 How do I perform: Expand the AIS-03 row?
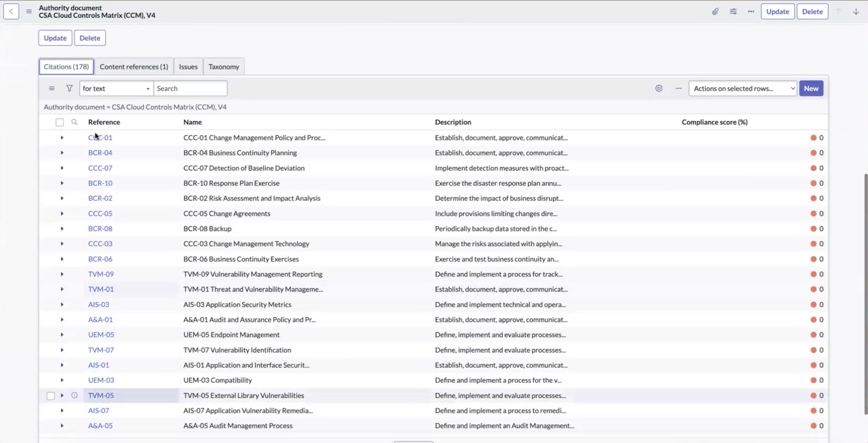(x=62, y=305)
